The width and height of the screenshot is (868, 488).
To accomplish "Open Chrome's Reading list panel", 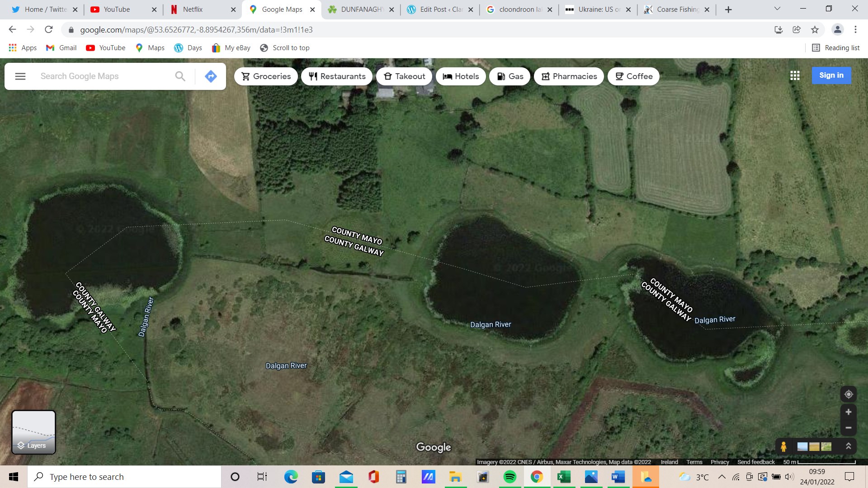I will click(x=835, y=48).
